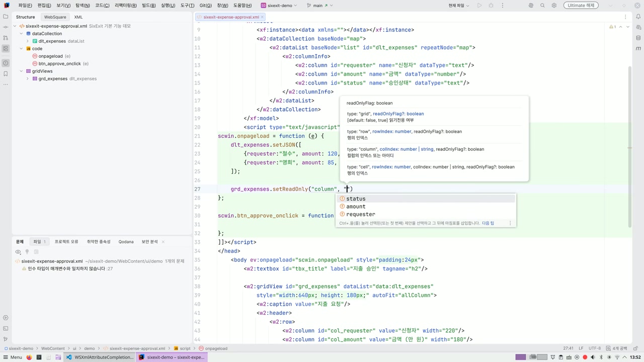Open the 파일 menu
Screen dimensions: 644x362
[25, 6]
